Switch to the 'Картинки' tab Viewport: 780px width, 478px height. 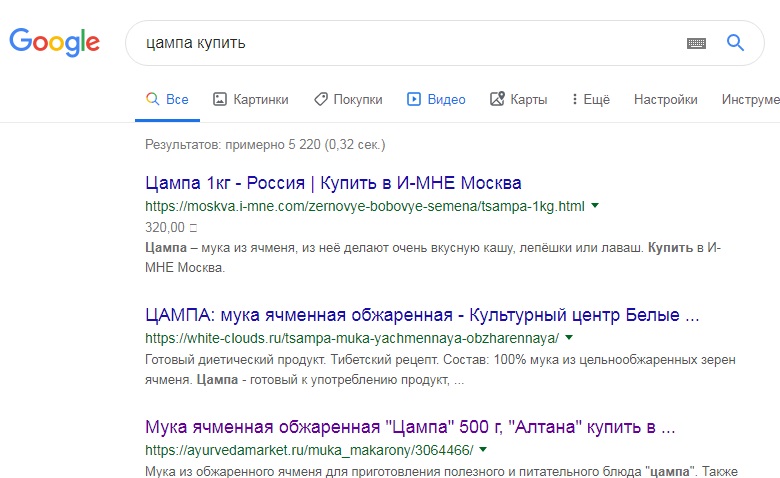(x=251, y=99)
